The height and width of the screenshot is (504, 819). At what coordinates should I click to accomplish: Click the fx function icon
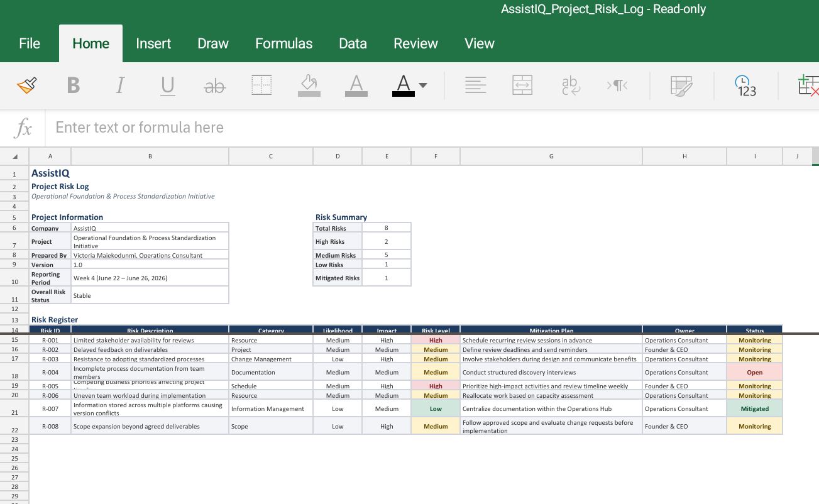pos(23,128)
